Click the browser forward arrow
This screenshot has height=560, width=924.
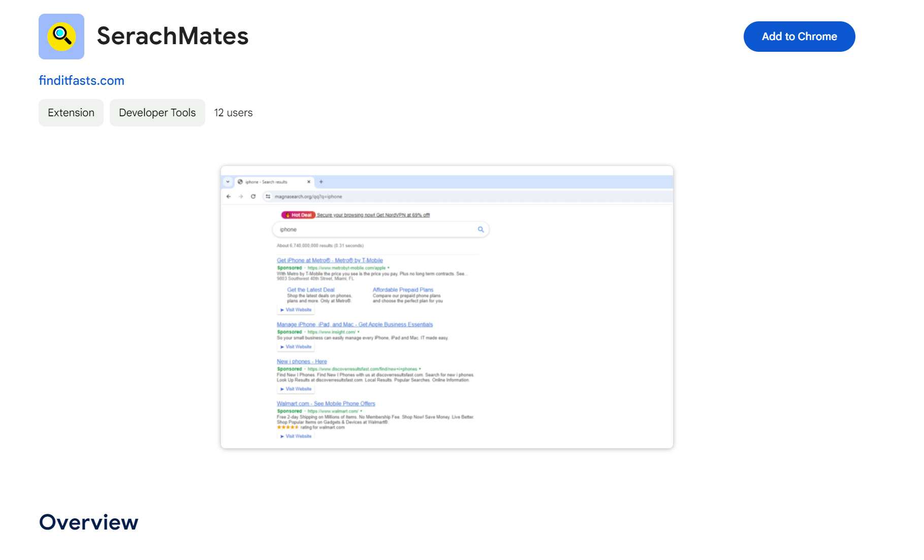(241, 196)
